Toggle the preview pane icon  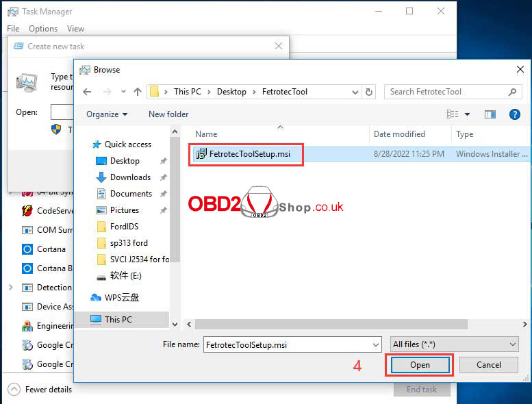tap(490, 114)
